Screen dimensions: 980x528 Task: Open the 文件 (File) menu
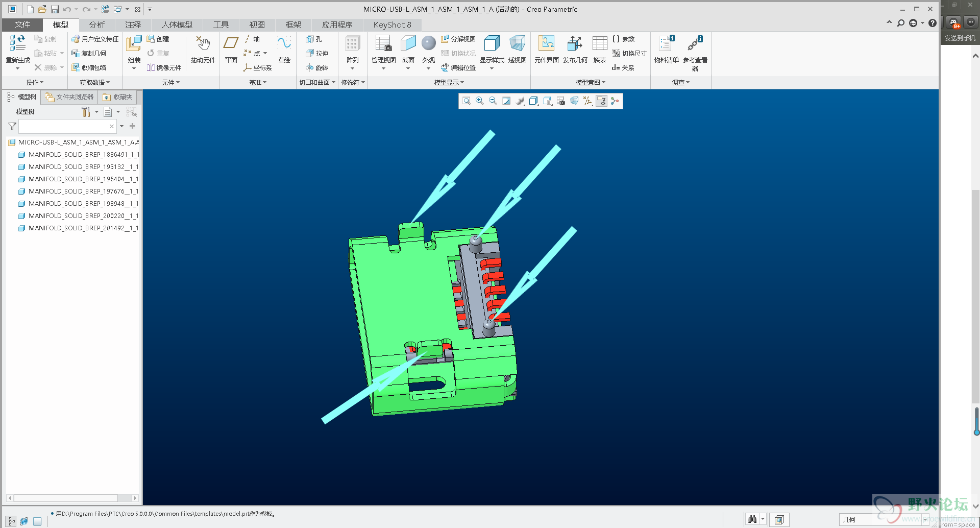click(x=22, y=25)
